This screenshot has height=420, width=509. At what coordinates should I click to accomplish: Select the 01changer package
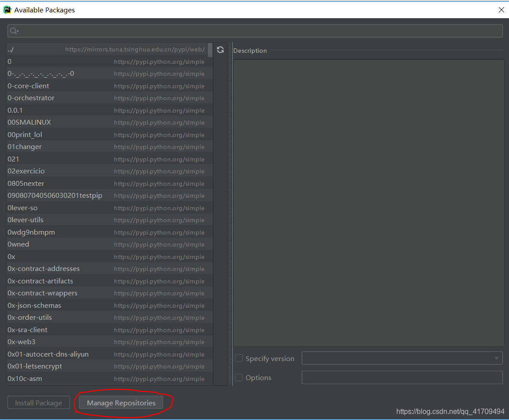point(110,147)
